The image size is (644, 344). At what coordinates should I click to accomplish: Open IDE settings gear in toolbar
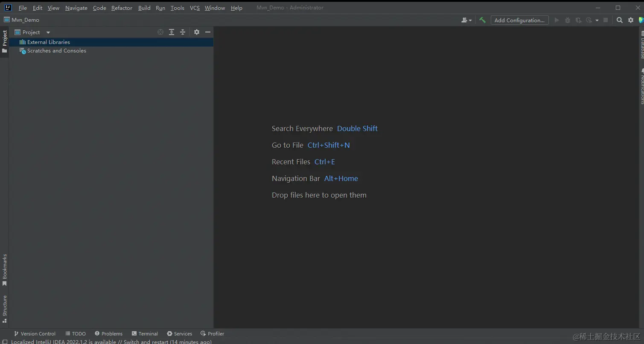tap(630, 20)
